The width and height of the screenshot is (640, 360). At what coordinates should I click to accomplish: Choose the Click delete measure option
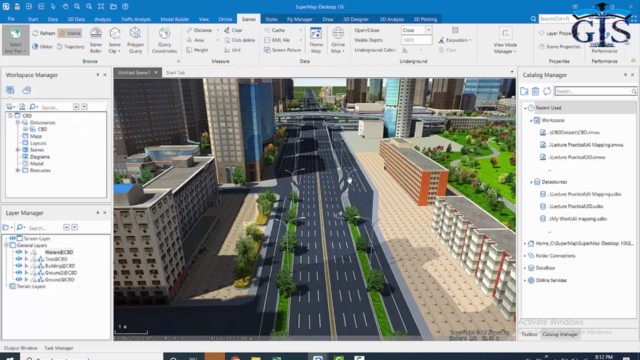(239, 40)
